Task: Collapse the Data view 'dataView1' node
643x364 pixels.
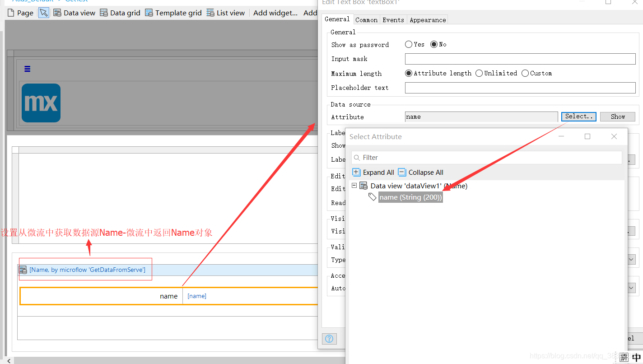Action: coord(354,186)
